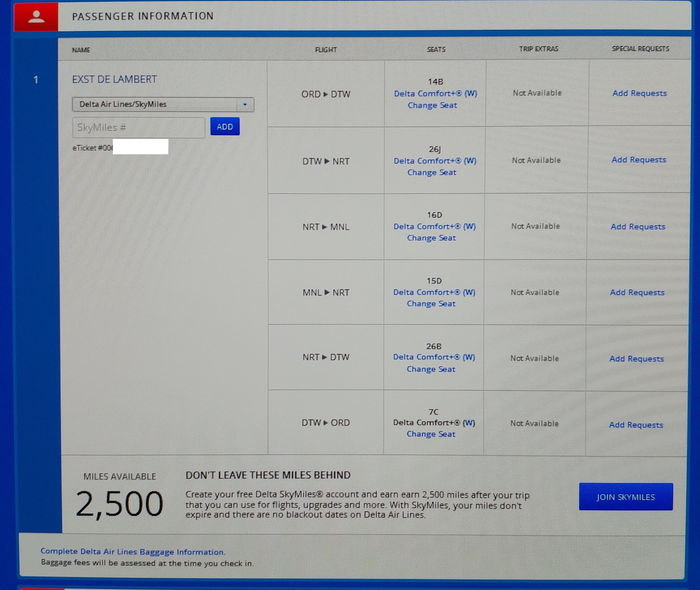Click the NRT ▸ MNL flight cell
700x590 pixels.
coord(326,227)
